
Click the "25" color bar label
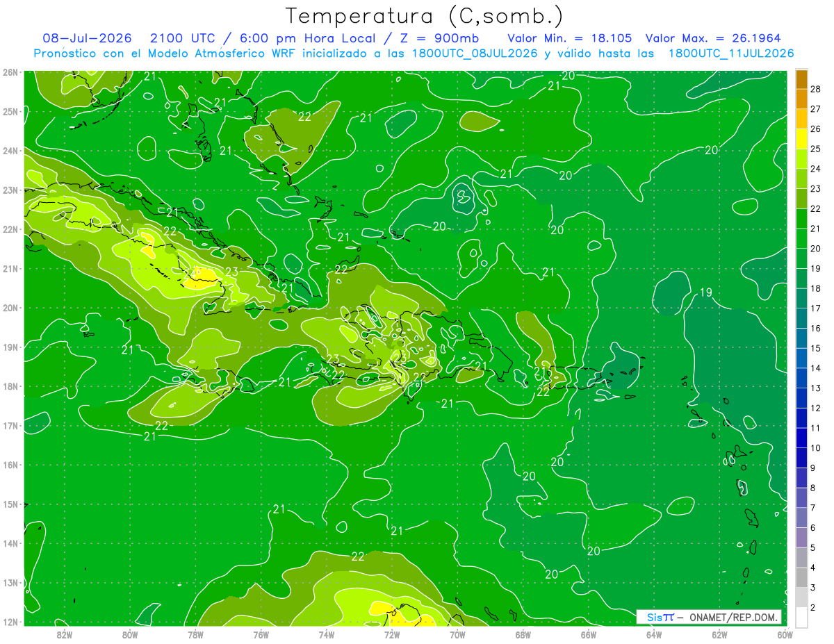pyautogui.click(x=816, y=149)
